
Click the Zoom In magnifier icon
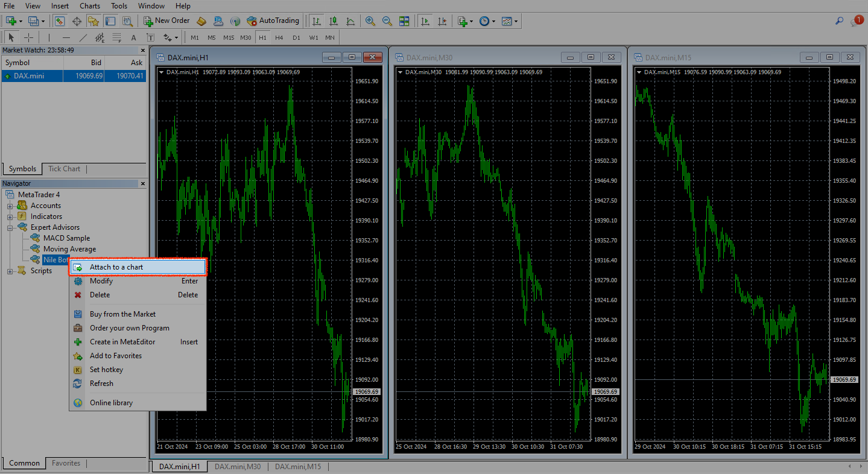[x=370, y=21]
